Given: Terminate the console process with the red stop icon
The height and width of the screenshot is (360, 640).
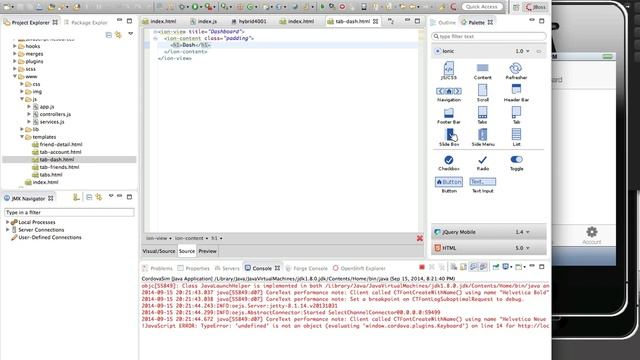Looking at the screenshot, I should (422, 267).
